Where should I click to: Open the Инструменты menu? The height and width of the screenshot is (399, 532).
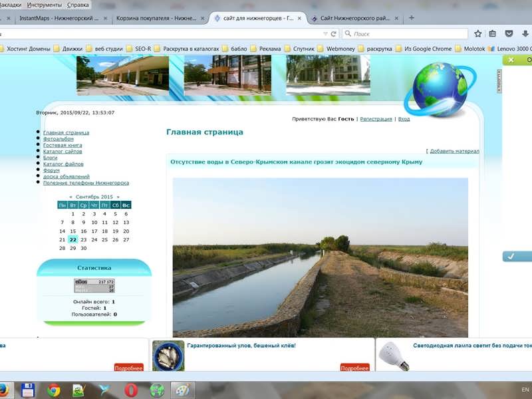45,5
